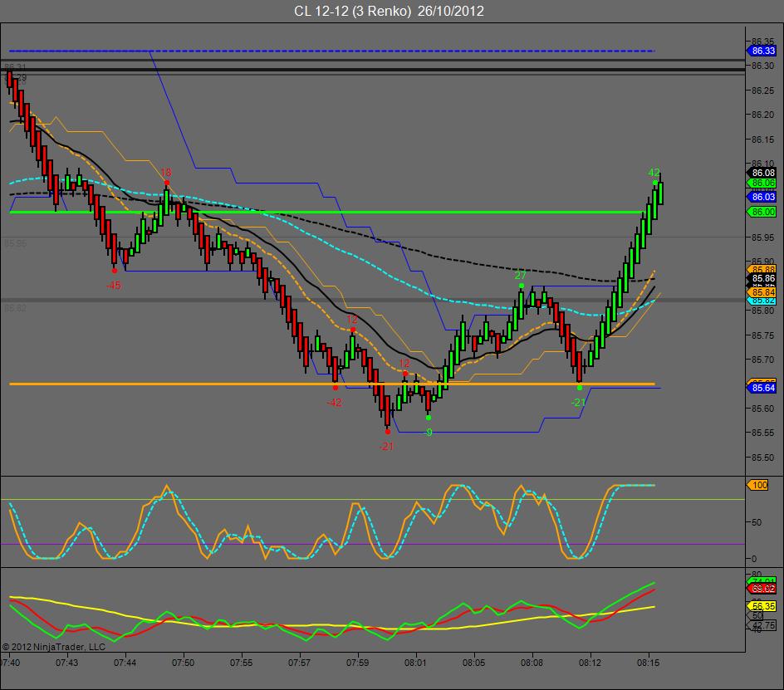Click the red '18' swing high label
Viewport: 784px width, 690px height.
click(x=165, y=173)
